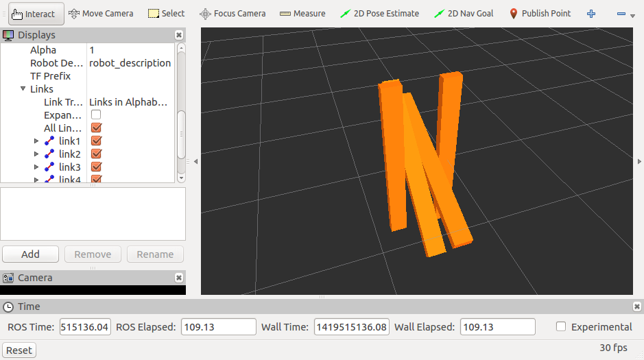The height and width of the screenshot is (360, 644).
Task: Click the ROS Time field
Action: [85, 327]
